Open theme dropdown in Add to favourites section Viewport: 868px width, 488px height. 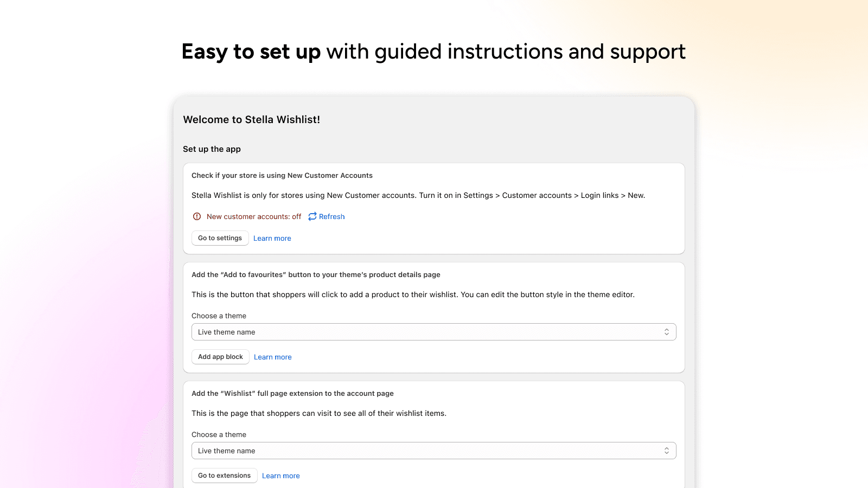click(x=429, y=332)
